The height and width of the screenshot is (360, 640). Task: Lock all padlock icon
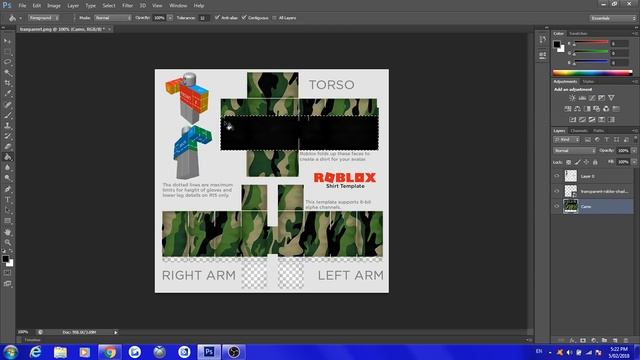pyautogui.click(x=595, y=162)
